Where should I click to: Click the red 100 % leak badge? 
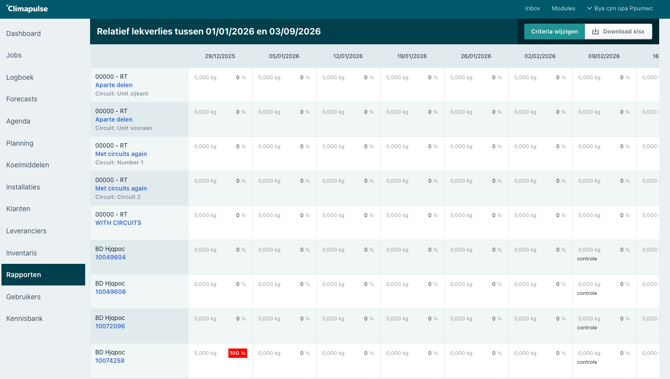pyautogui.click(x=238, y=353)
